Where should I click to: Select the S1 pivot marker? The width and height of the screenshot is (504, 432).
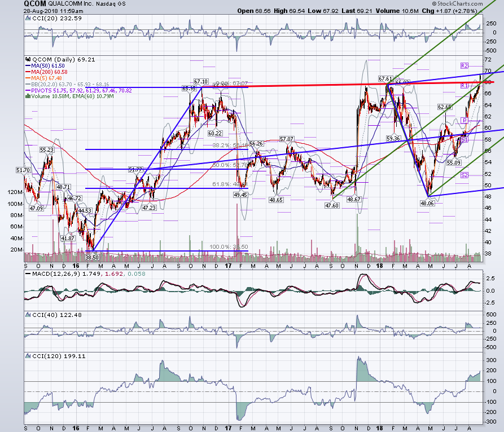[x=464, y=140]
